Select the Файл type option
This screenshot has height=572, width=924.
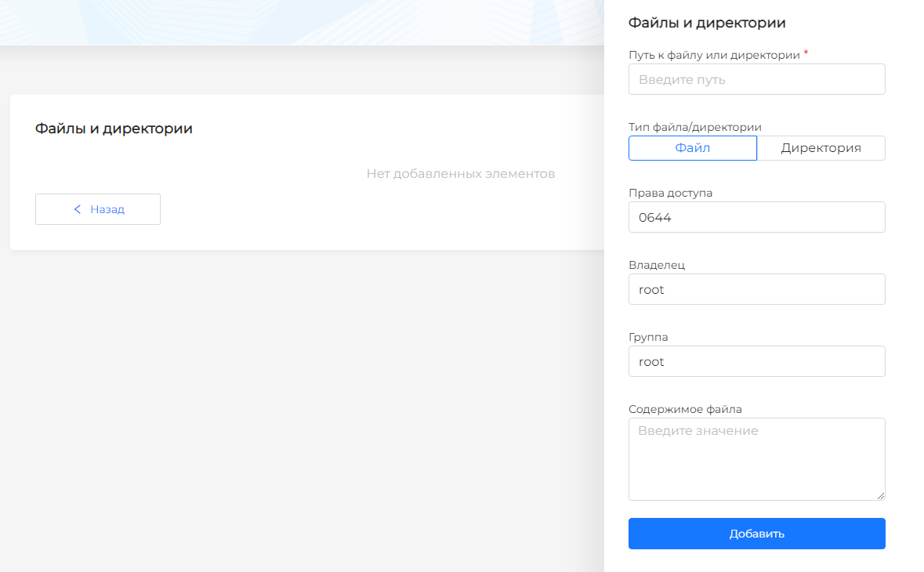tap(692, 148)
